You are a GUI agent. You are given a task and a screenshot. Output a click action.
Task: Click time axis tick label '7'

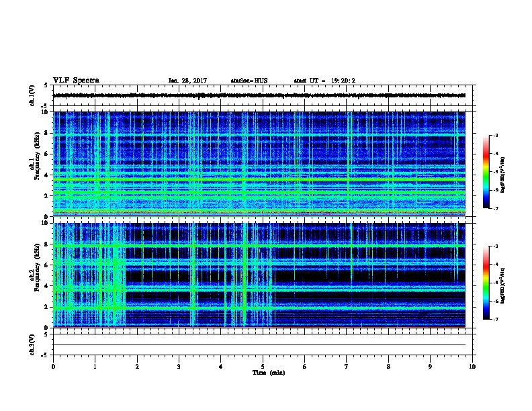(347, 367)
